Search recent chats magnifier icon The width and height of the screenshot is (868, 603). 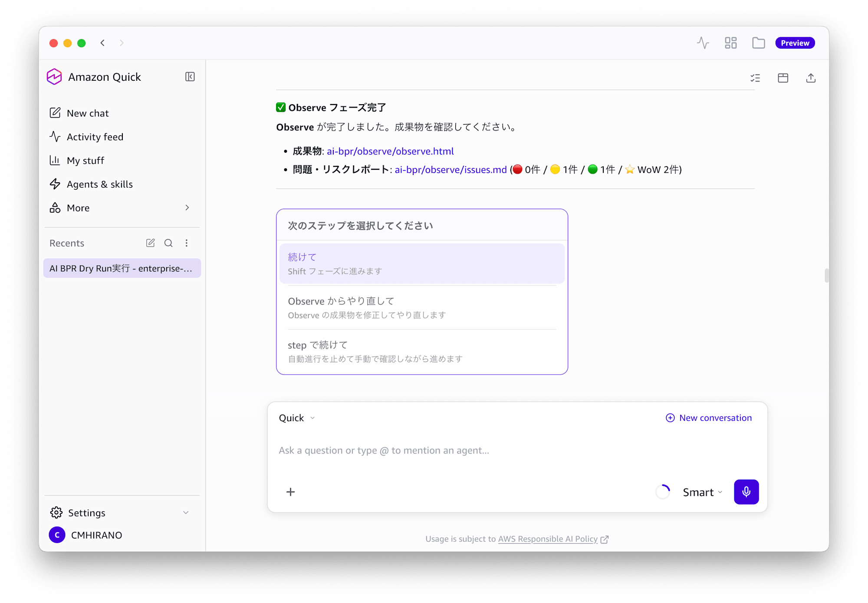pos(168,243)
